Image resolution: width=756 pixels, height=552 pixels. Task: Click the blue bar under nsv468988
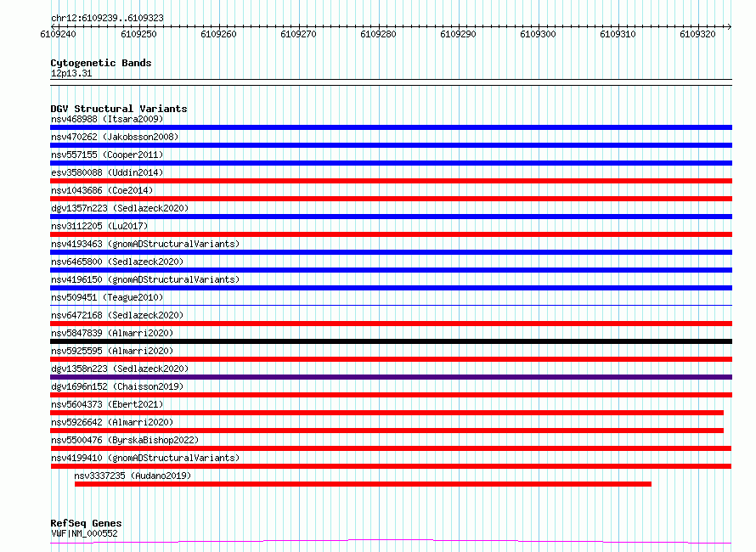[x=391, y=127]
